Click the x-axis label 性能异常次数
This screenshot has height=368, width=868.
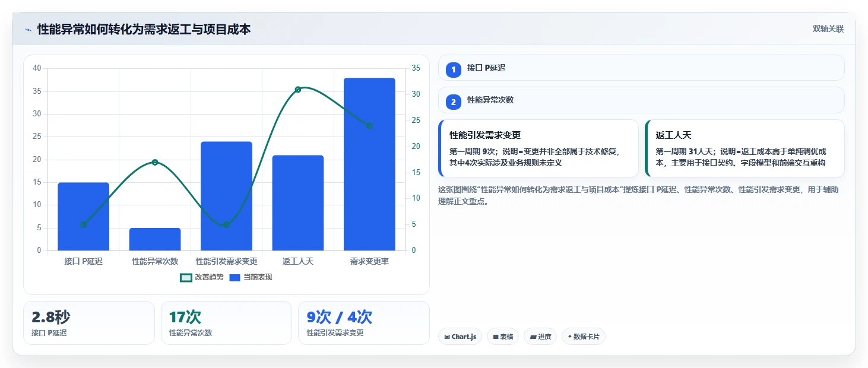click(x=155, y=261)
